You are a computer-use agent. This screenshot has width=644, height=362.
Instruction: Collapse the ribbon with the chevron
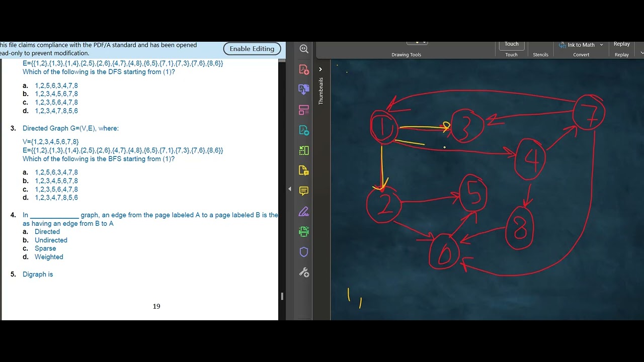pos(641,53)
